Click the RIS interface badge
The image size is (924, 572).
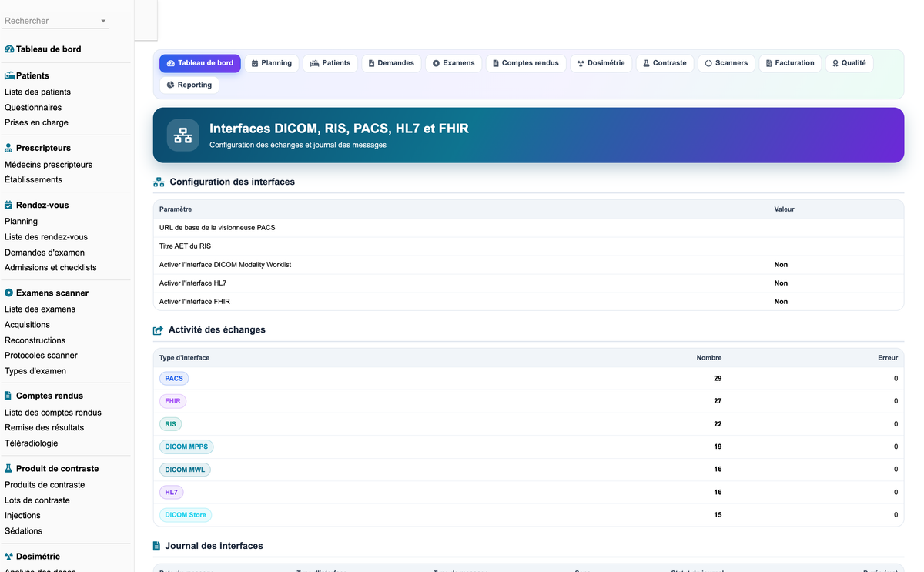[170, 424]
